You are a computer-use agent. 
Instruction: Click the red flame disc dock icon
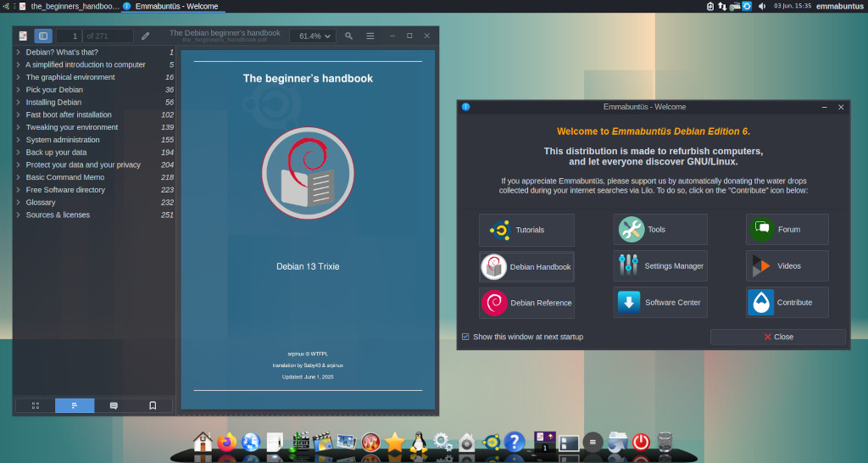(x=371, y=442)
